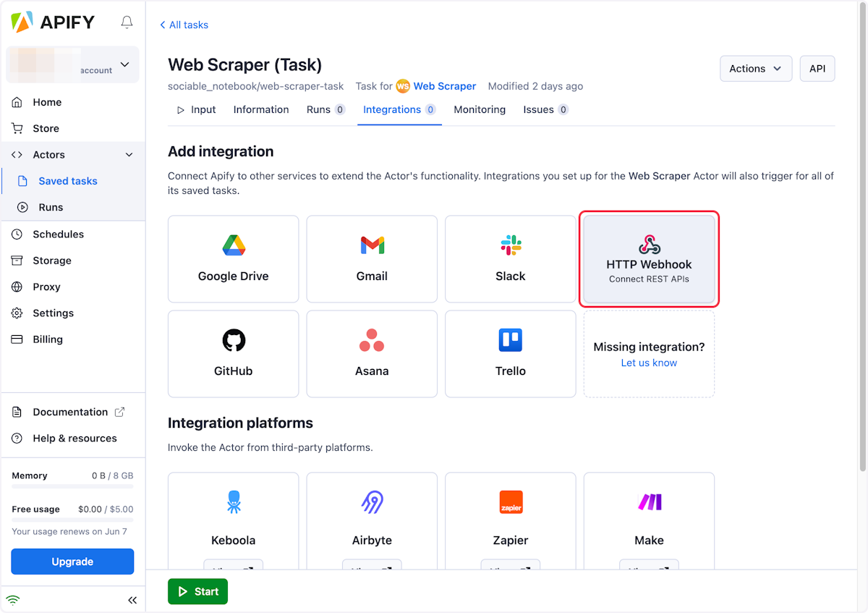Click the Storage box icon

click(17, 261)
